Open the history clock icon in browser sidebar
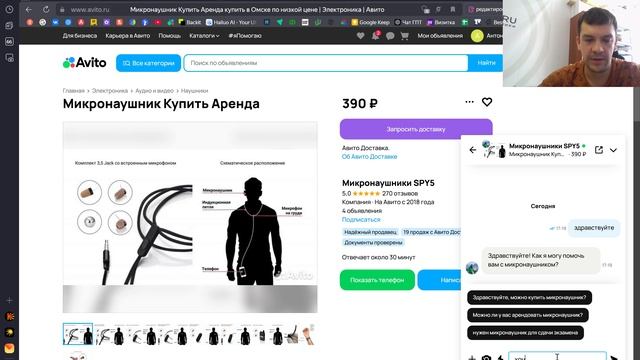 tap(9, 9)
